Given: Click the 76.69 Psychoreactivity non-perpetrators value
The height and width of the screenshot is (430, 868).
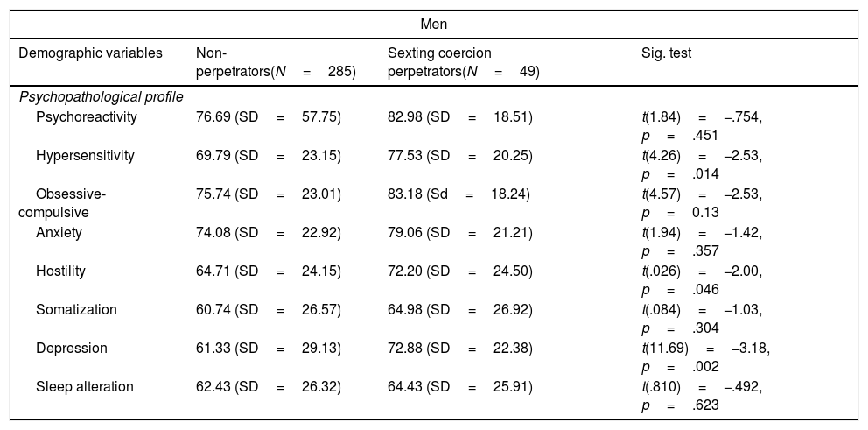Looking at the screenshot, I should tap(268, 117).
